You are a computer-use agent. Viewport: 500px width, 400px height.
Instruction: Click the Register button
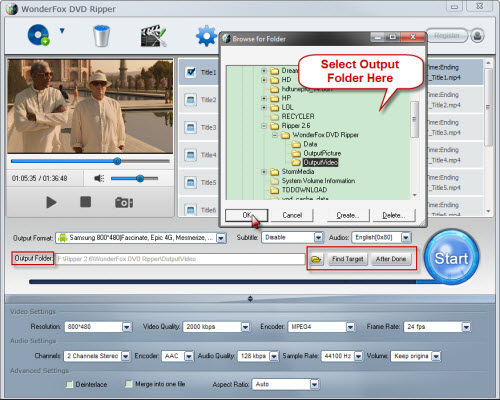tap(447, 35)
